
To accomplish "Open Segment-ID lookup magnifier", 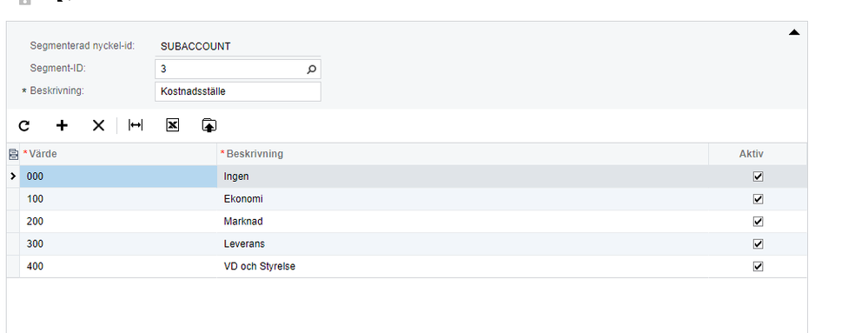I will coord(312,70).
